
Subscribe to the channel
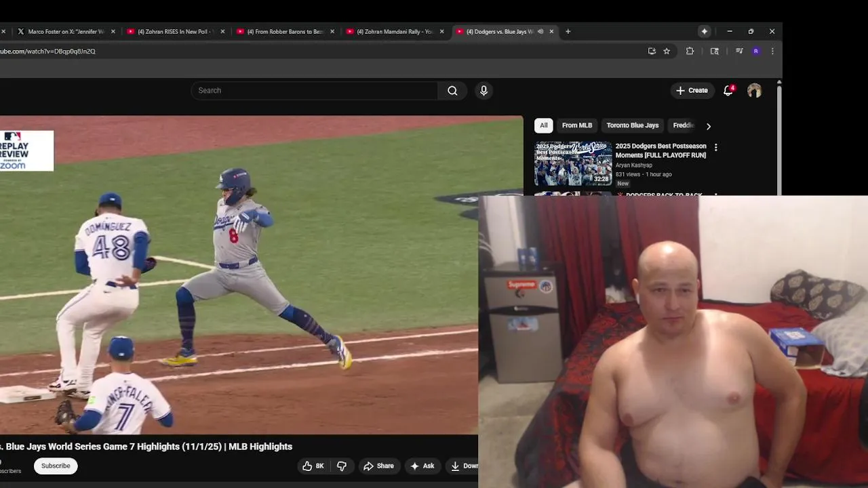pyautogui.click(x=56, y=466)
